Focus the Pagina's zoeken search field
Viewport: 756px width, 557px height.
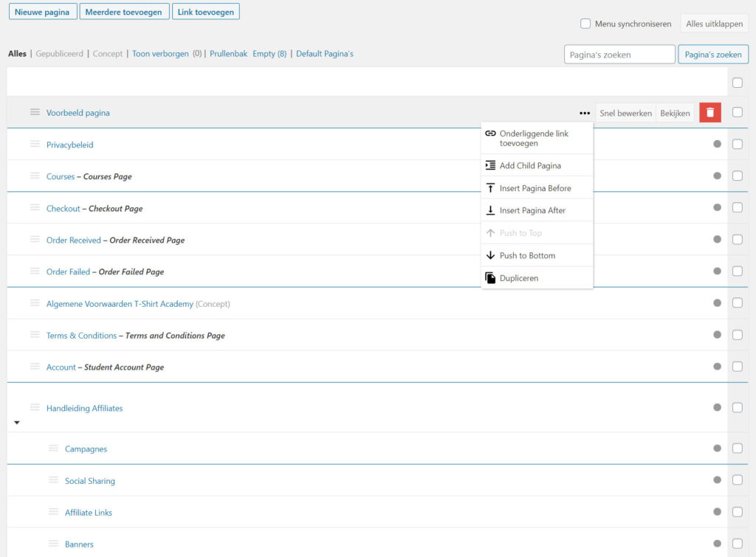[619, 55]
